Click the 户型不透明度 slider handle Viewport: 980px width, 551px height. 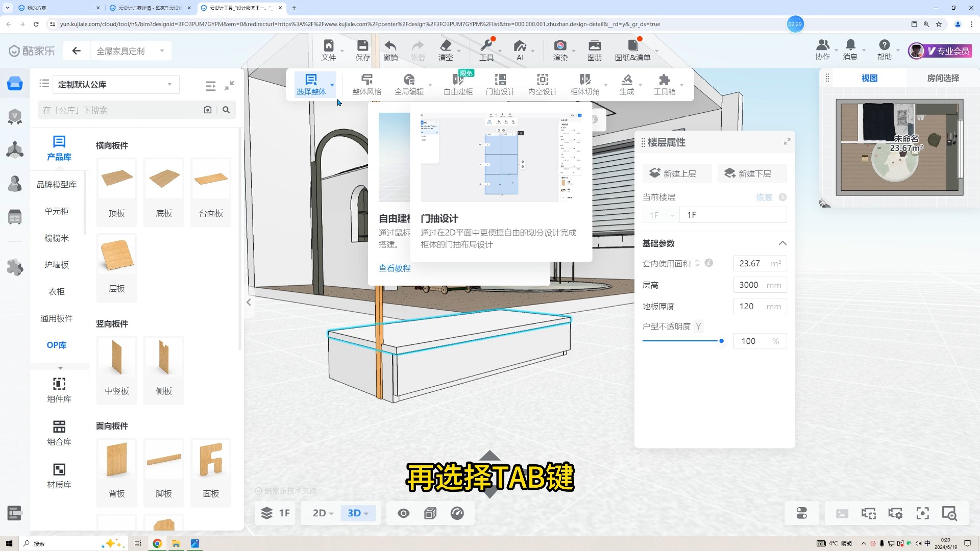[x=721, y=341]
